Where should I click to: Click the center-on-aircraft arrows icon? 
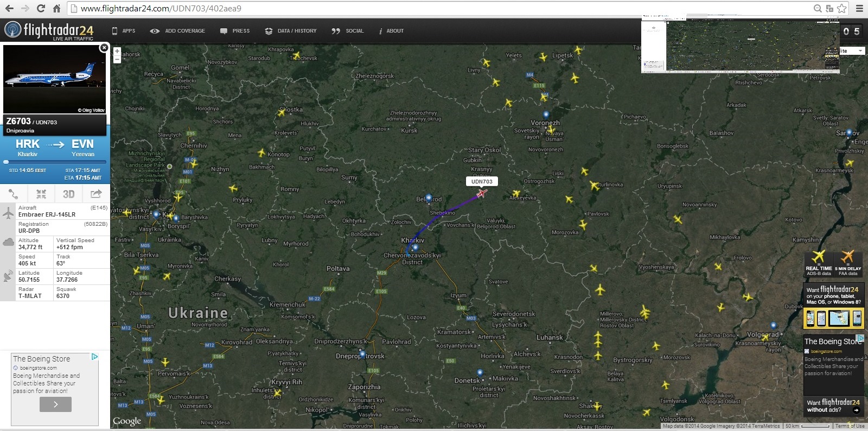click(x=41, y=194)
